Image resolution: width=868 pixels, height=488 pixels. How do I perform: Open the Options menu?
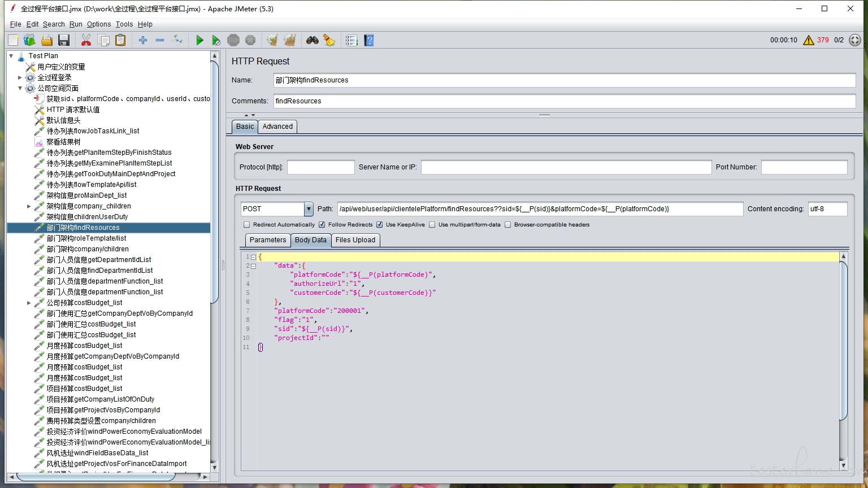tap(99, 24)
